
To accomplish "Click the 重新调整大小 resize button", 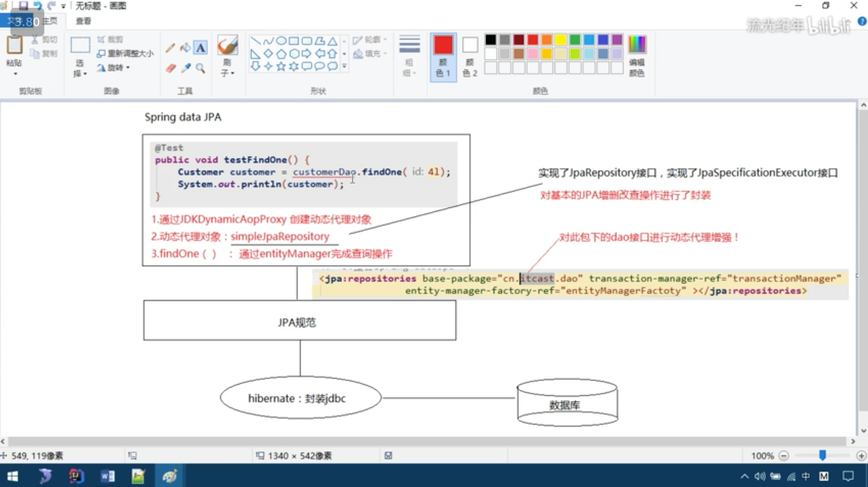I will tap(126, 53).
